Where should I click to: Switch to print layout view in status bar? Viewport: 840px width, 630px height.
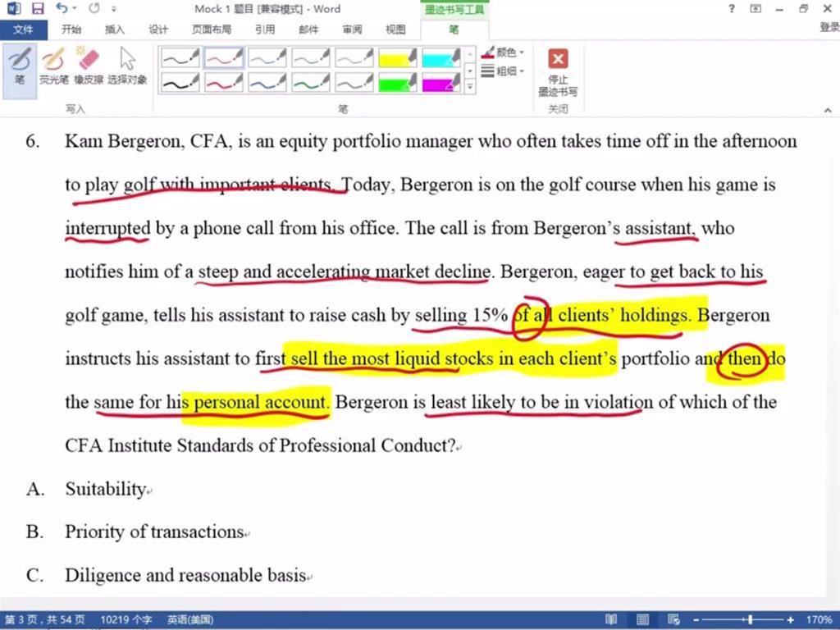click(x=642, y=620)
